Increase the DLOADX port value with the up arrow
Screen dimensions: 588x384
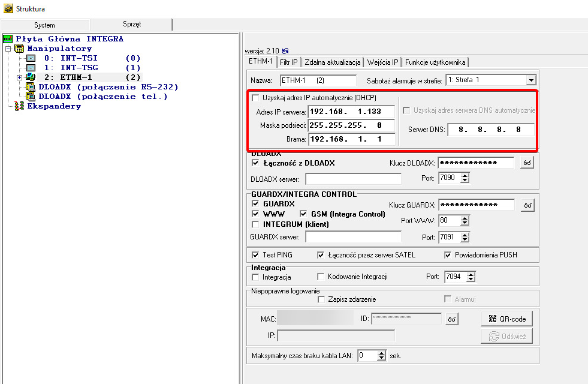(465, 176)
